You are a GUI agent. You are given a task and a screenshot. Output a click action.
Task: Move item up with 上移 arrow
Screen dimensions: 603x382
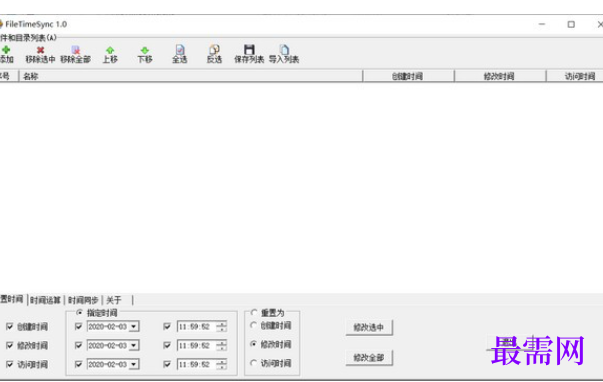pos(110,50)
